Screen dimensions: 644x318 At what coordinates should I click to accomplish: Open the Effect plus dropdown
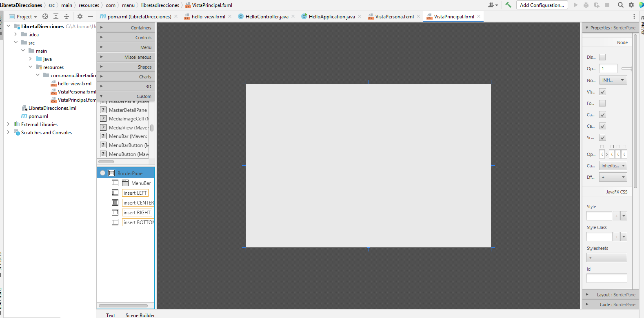613,177
